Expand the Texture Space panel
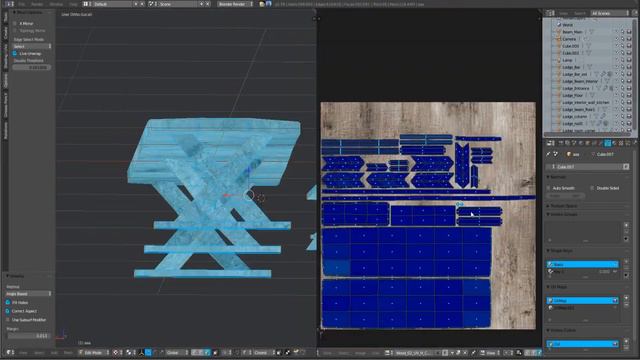Image resolution: width=640 pixels, height=360 pixels. coord(562,206)
